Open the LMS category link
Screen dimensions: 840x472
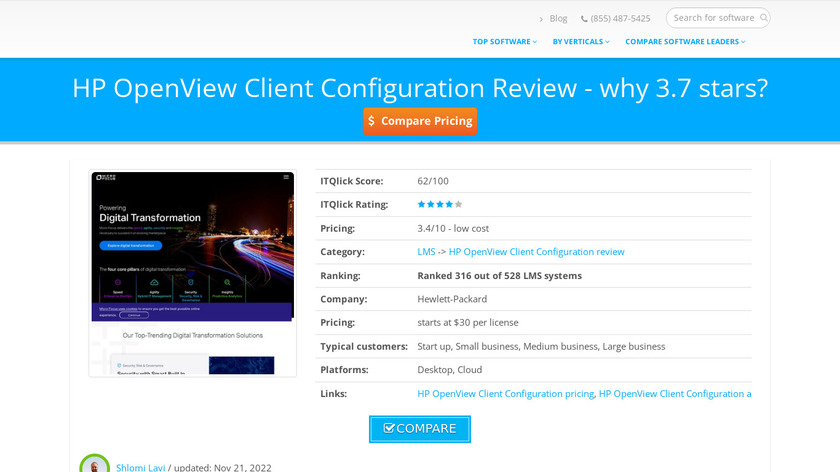tap(426, 252)
